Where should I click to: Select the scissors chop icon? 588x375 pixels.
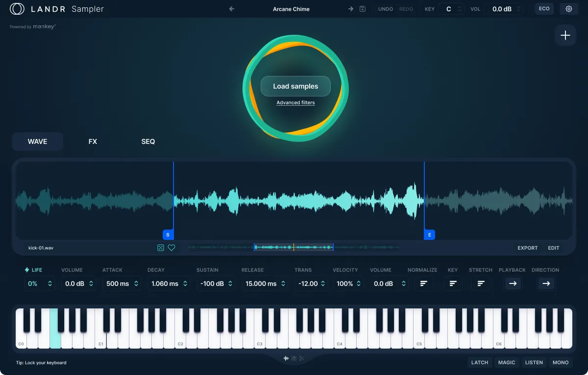[x=302, y=358]
